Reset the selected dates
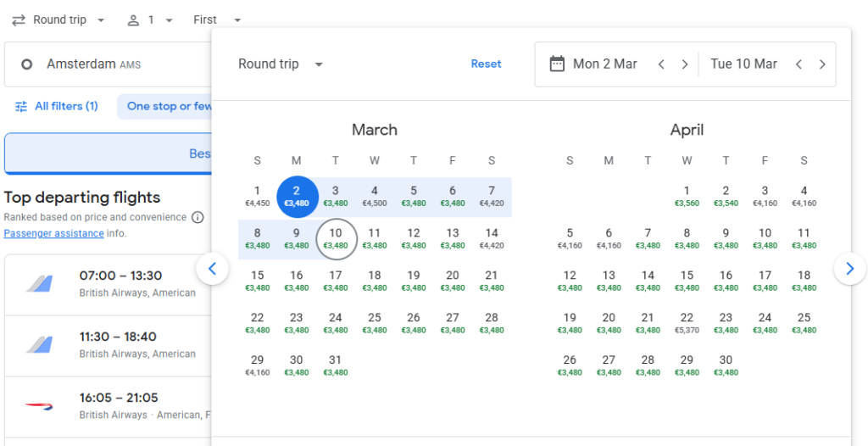 coord(486,64)
